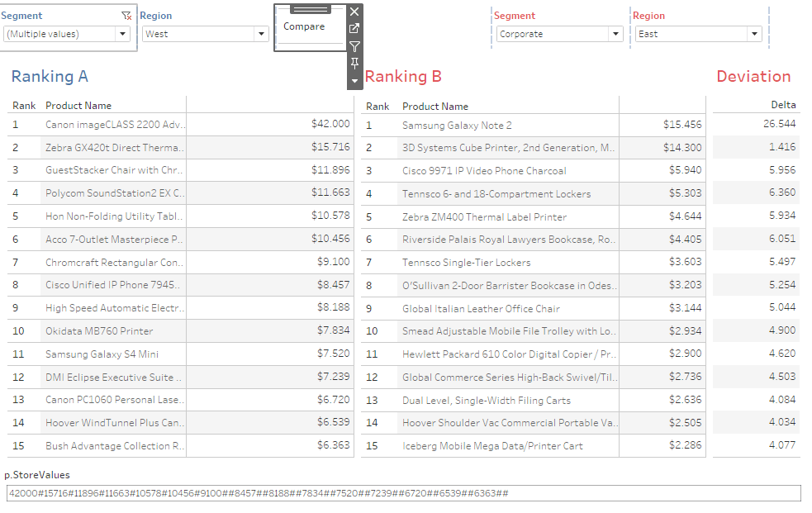This screenshot has width=812, height=513.
Task: Click the $42.000 value in Ranking A
Action: tap(330, 124)
